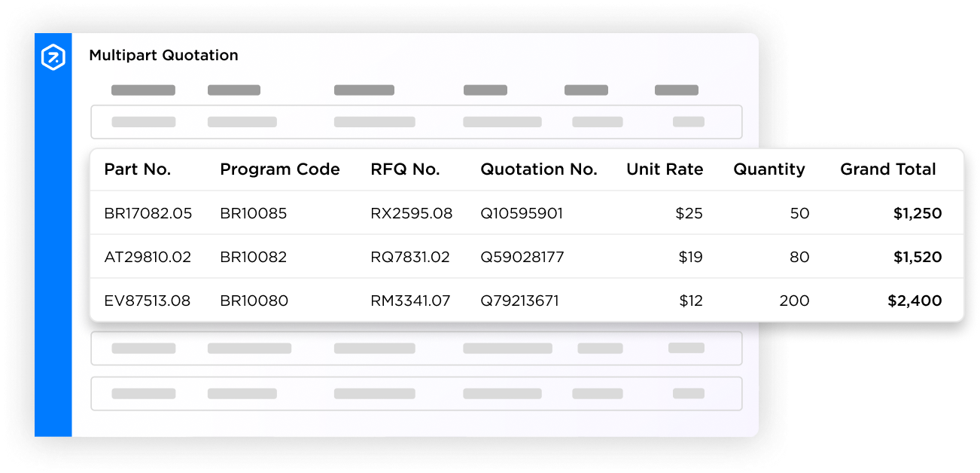Sort by the Program Code column header
Screen dimensions: 980x473
(x=280, y=169)
